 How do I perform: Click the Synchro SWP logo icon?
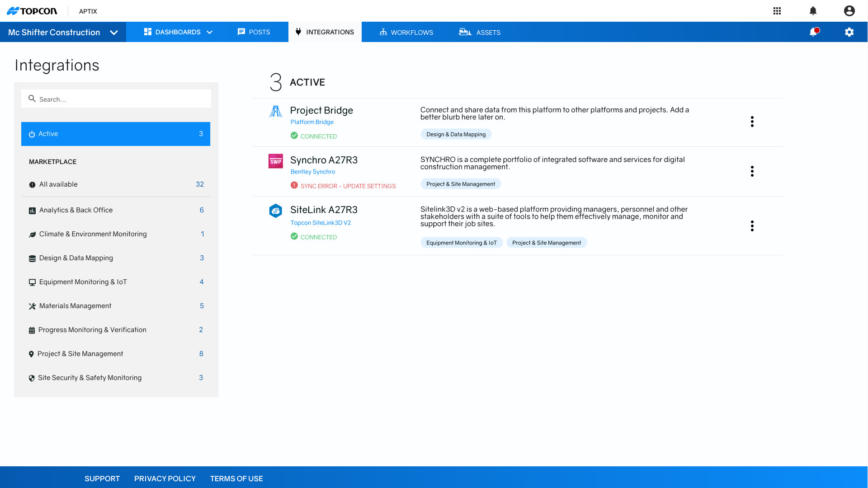pyautogui.click(x=276, y=161)
